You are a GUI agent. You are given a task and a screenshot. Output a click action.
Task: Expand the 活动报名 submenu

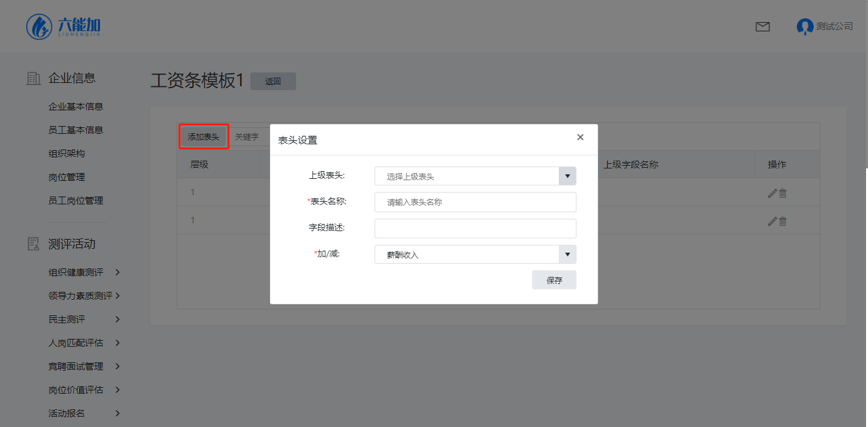[118, 413]
